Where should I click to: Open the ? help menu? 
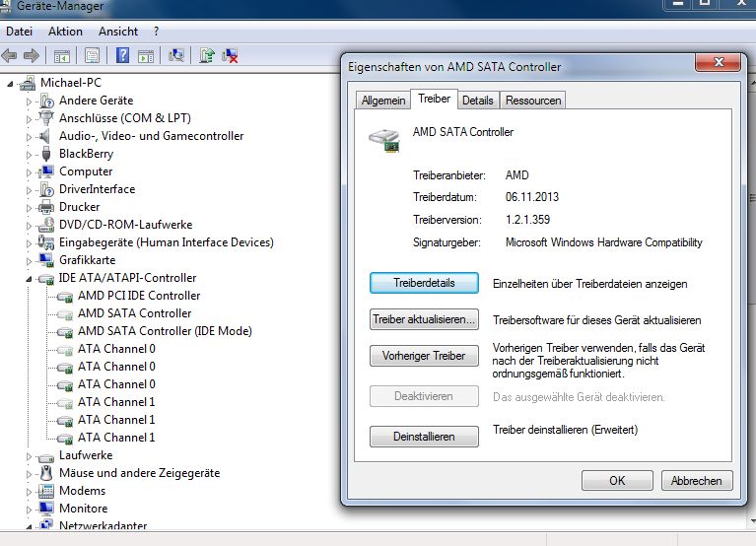(x=156, y=32)
